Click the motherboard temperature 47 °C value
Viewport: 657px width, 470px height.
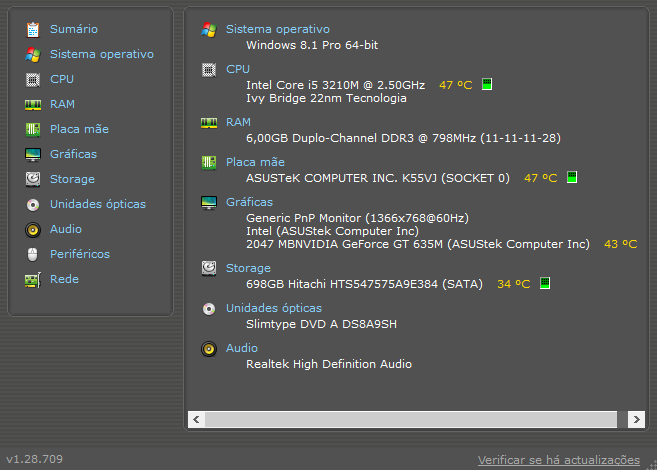tap(541, 178)
